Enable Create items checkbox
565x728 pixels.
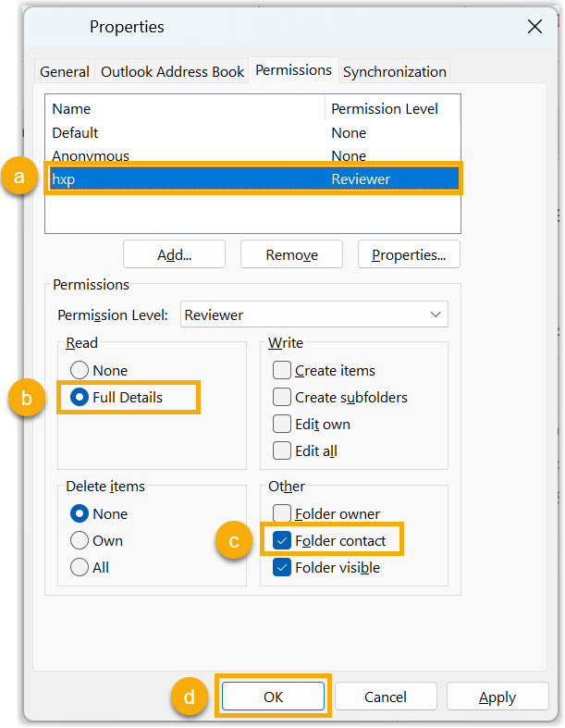283,370
